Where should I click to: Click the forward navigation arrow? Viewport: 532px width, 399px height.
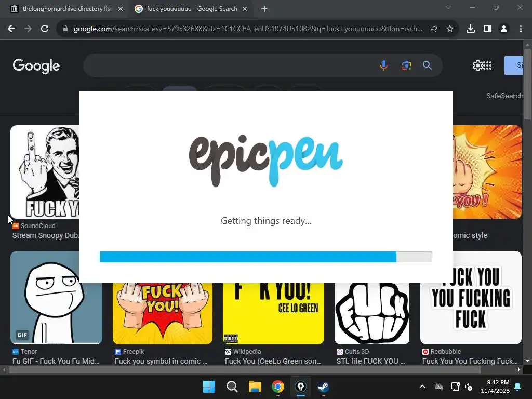pos(28,29)
